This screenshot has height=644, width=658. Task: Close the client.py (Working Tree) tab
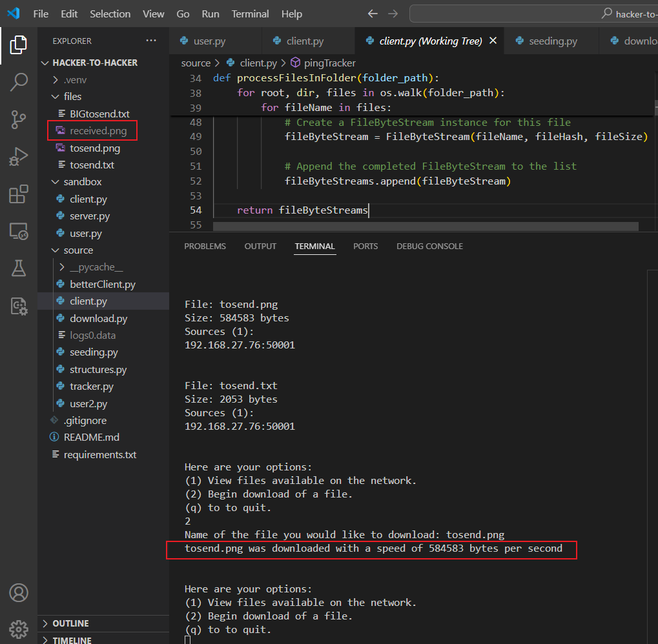(x=493, y=41)
